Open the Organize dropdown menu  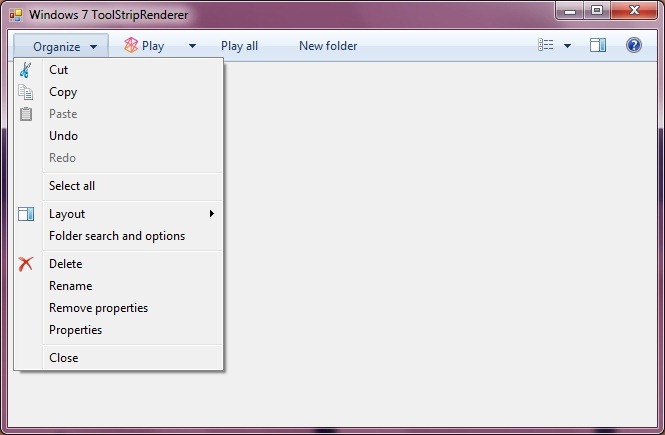[61, 46]
